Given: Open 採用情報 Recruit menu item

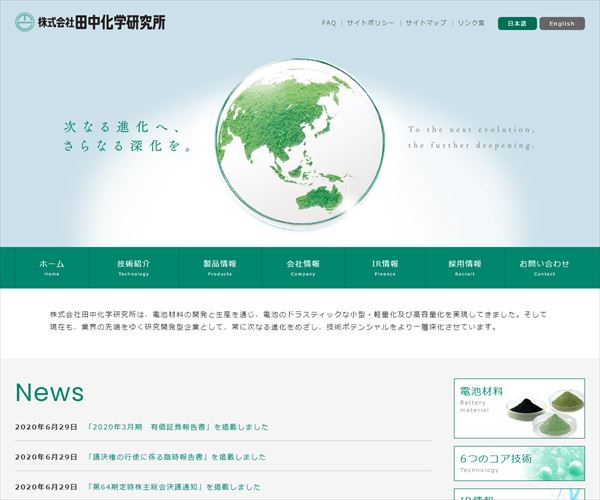Looking at the screenshot, I should click(x=465, y=267).
